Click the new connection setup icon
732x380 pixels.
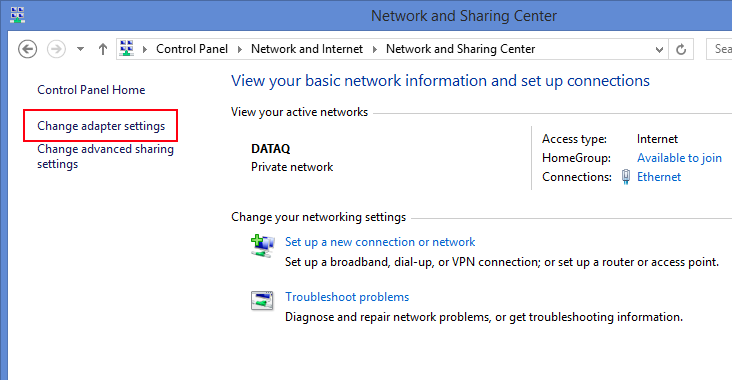coord(262,246)
